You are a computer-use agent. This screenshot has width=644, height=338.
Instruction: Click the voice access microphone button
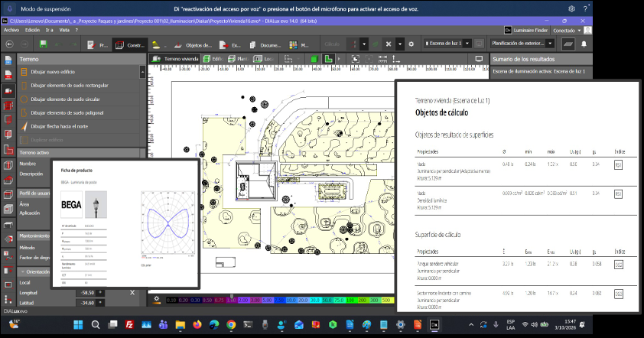(x=10, y=8)
